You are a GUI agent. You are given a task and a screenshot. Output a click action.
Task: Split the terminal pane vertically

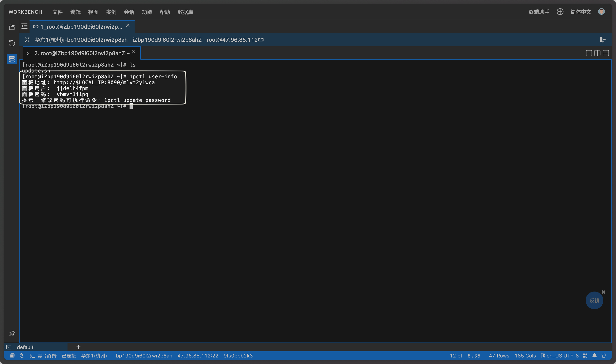(597, 53)
